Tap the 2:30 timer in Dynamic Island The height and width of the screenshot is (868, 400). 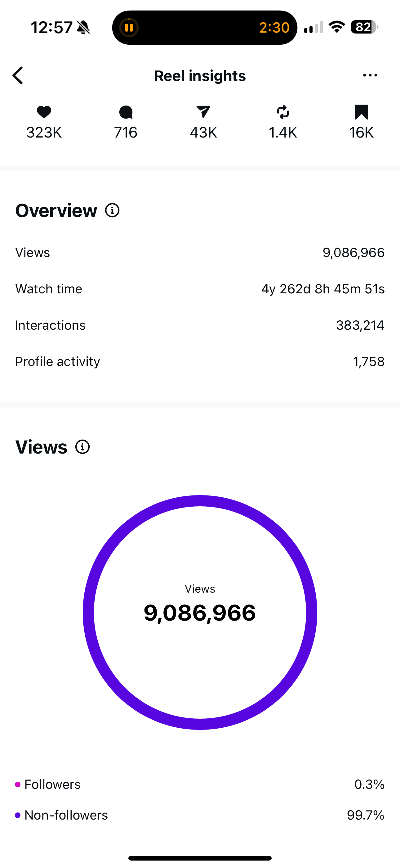274,28
